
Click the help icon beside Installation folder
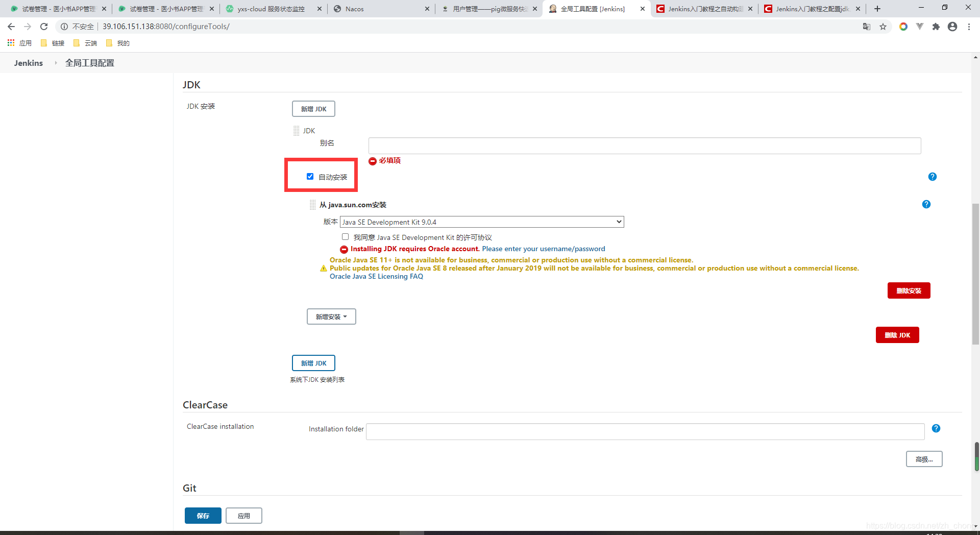click(x=936, y=428)
